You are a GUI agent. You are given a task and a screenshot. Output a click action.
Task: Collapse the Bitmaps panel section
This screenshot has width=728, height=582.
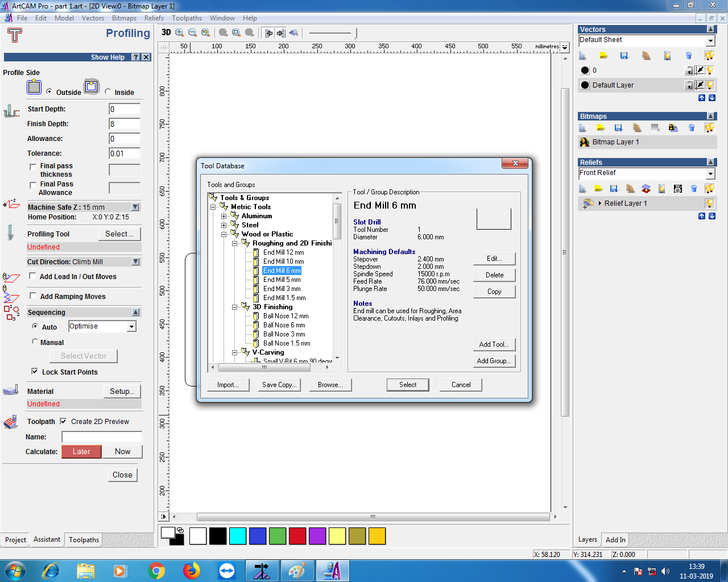710,116
